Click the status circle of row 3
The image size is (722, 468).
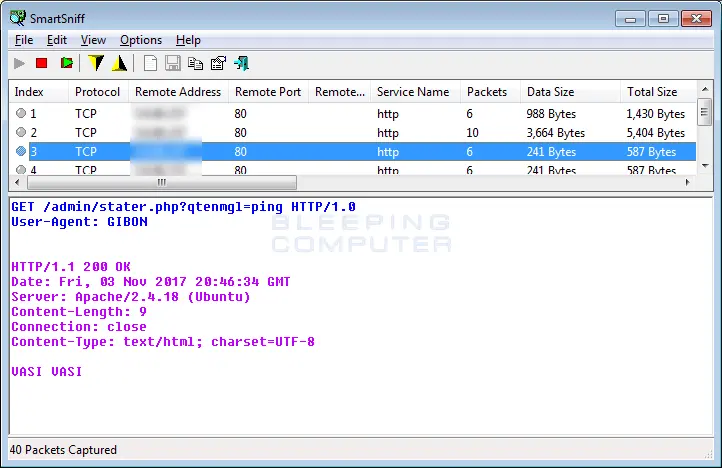point(21,151)
